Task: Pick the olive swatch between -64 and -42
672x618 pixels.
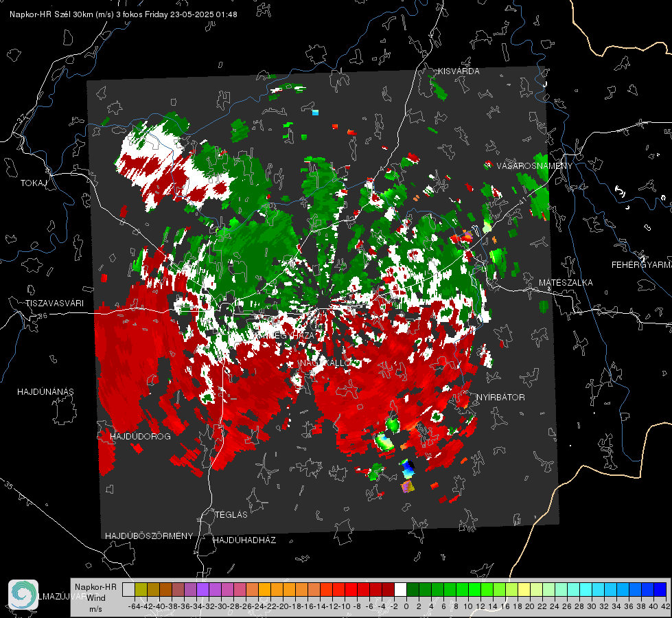Action: tap(141, 590)
